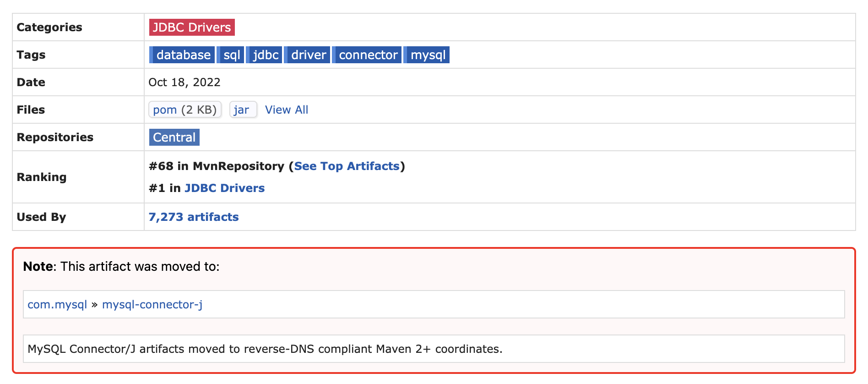Select the connector tag
Screen dimensions: 868x384
click(367, 55)
